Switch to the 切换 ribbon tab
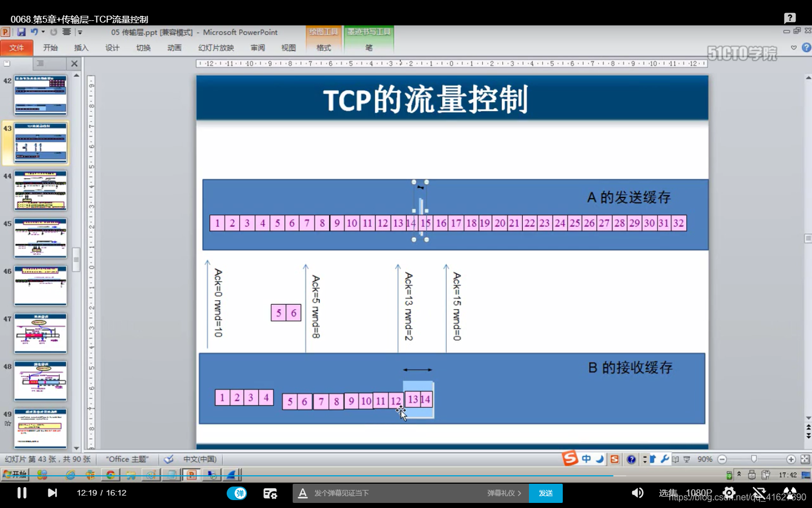Screen dimensions: 812x508 [x=143, y=48]
